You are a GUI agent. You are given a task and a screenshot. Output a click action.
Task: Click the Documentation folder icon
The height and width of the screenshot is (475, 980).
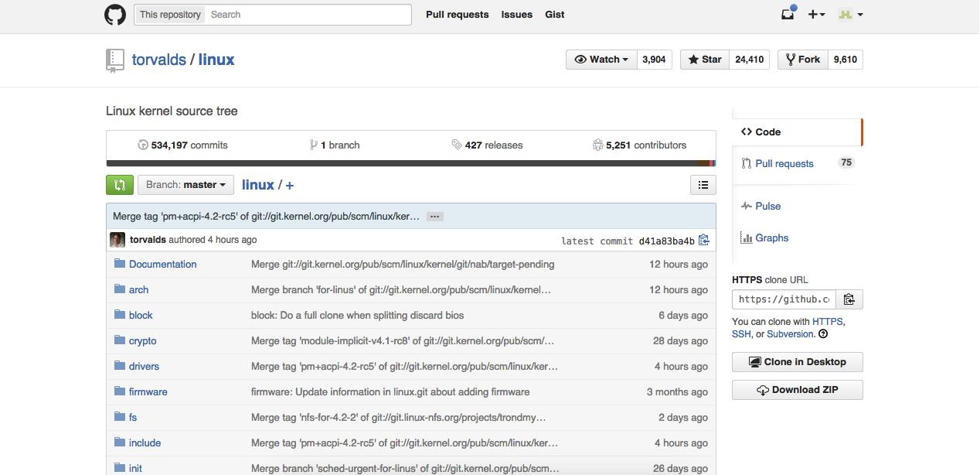pyautogui.click(x=119, y=264)
